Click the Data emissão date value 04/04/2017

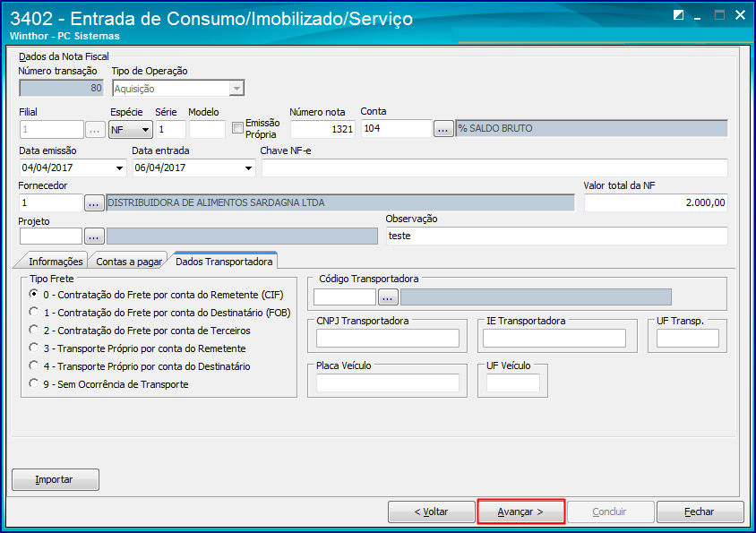(47, 168)
